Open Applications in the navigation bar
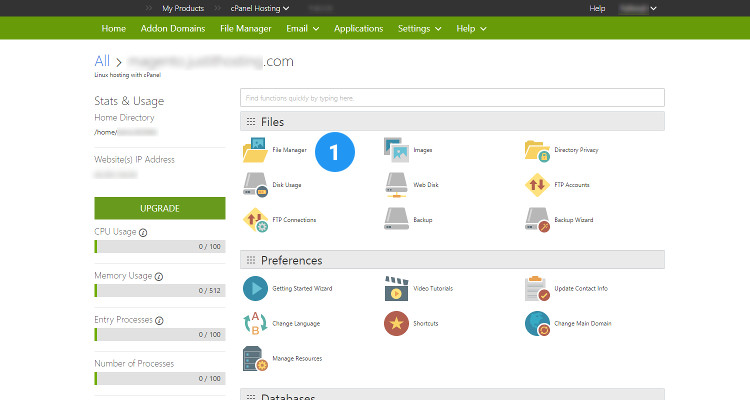 pyautogui.click(x=358, y=28)
